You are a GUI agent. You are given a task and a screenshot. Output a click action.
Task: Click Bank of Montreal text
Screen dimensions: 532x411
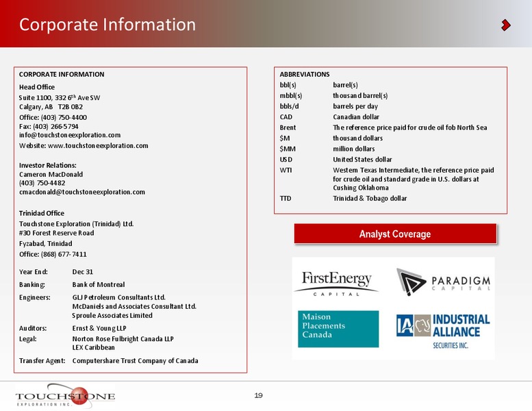point(99,284)
